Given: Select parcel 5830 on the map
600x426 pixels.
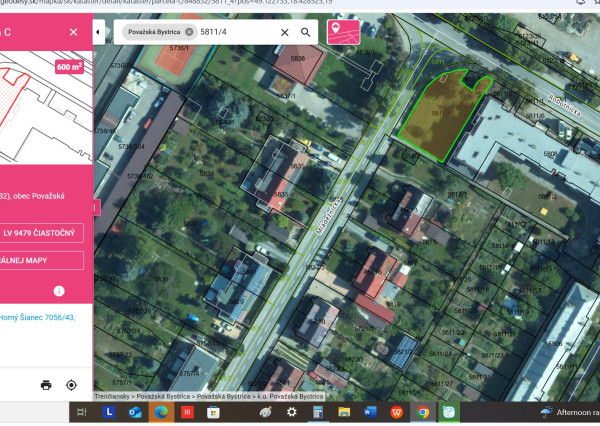Looking at the screenshot, I should (161, 279).
